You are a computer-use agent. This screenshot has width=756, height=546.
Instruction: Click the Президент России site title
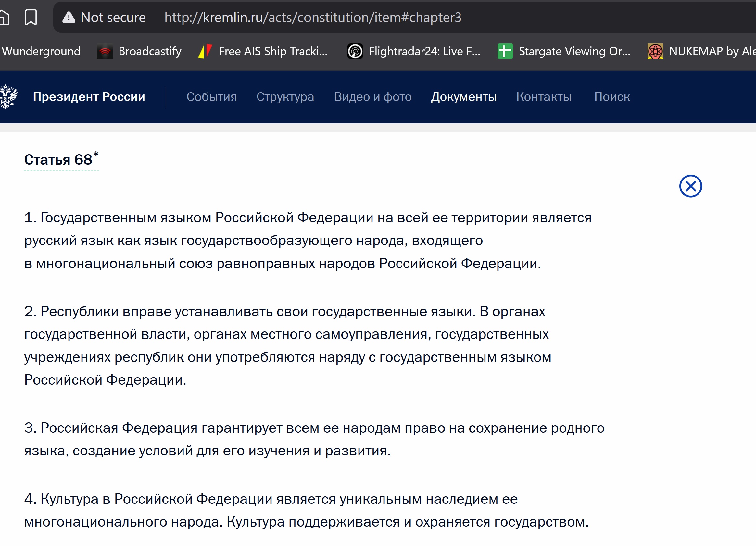pyautogui.click(x=89, y=97)
